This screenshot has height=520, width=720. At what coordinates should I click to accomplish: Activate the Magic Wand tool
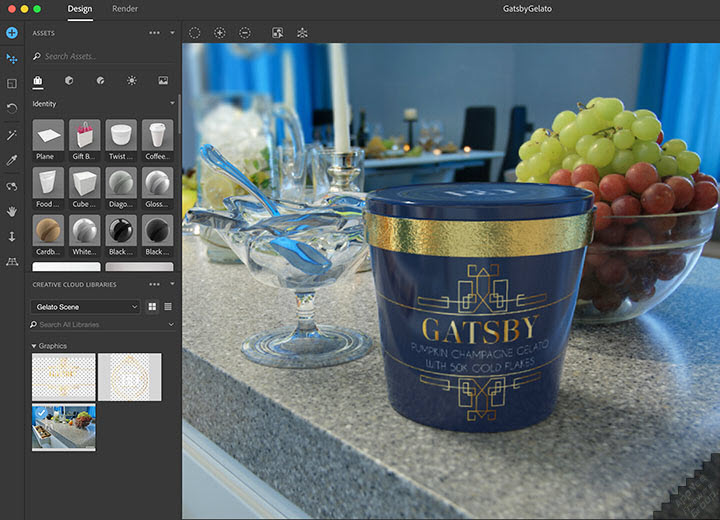pyautogui.click(x=12, y=135)
